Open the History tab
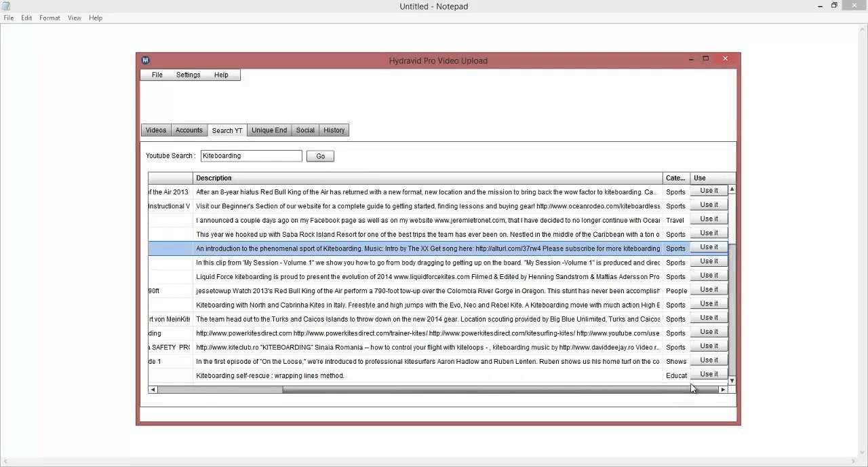The image size is (868, 467). point(334,130)
